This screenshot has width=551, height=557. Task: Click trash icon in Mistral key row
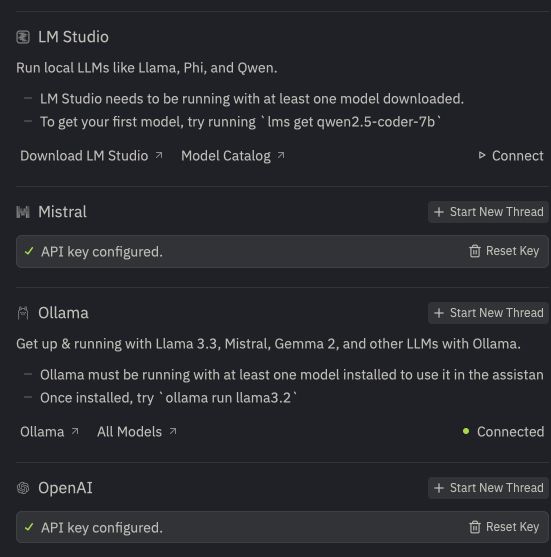475,251
